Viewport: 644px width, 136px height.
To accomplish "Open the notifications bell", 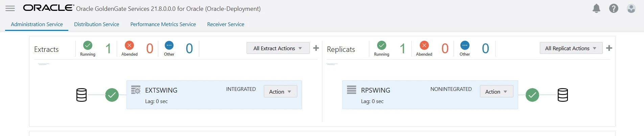I will 596,8.
